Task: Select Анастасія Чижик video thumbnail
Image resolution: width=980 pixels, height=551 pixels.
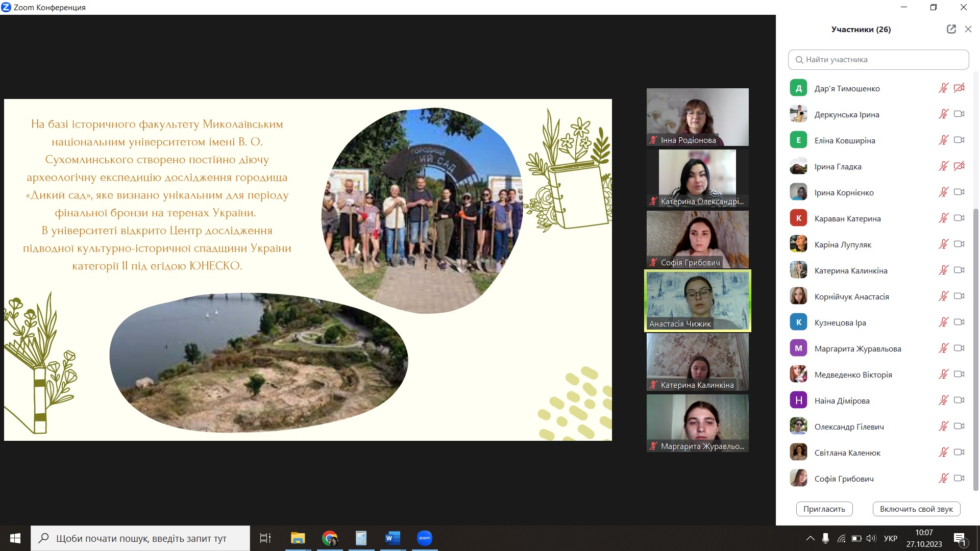Action: click(x=697, y=301)
